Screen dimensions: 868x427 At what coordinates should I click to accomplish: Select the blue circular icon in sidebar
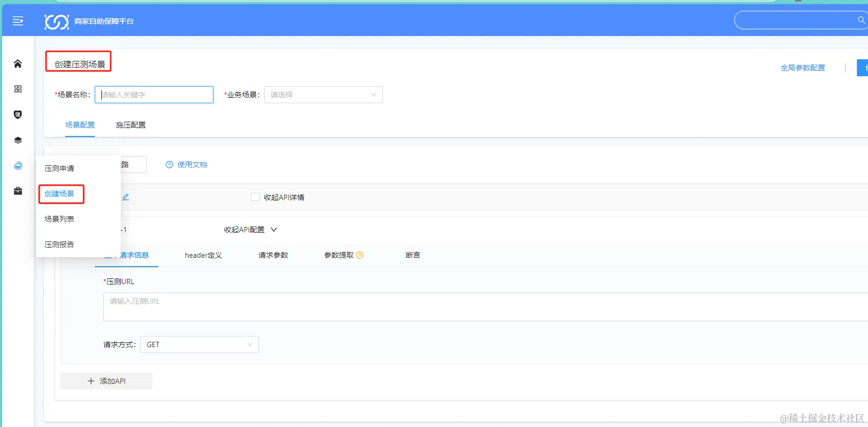pyautogui.click(x=18, y=166)
